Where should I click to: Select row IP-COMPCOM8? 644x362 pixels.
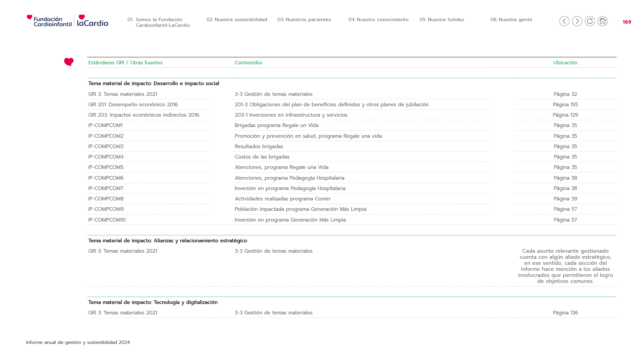click(x=352, y=199)
